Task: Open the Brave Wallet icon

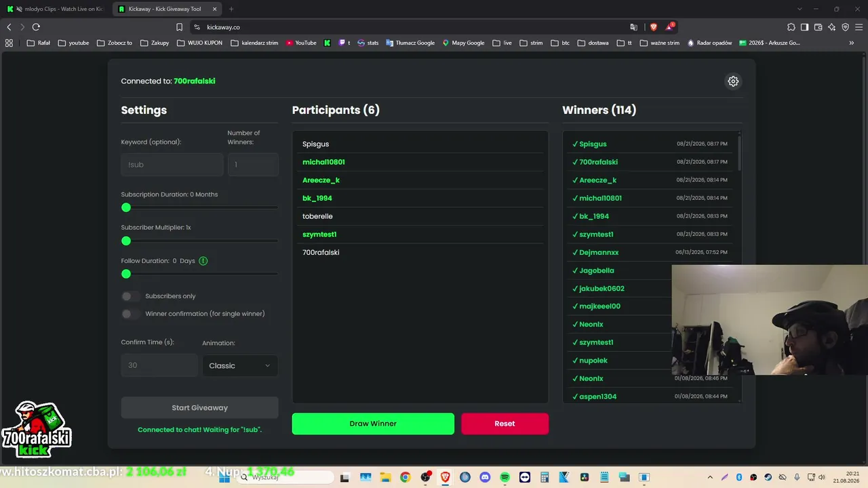Action: pos(818,27)
